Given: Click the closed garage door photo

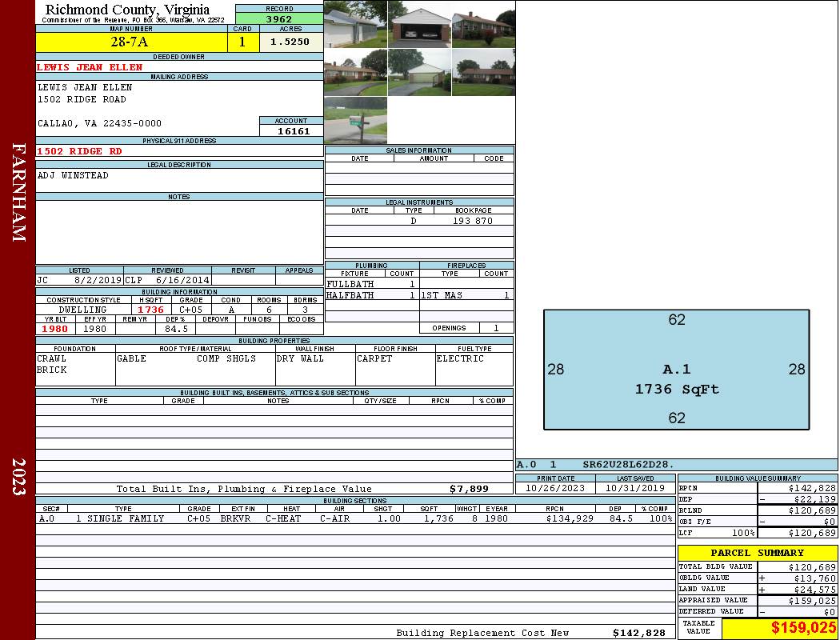Looking at the screenshot, I should (x=419, y=72).
